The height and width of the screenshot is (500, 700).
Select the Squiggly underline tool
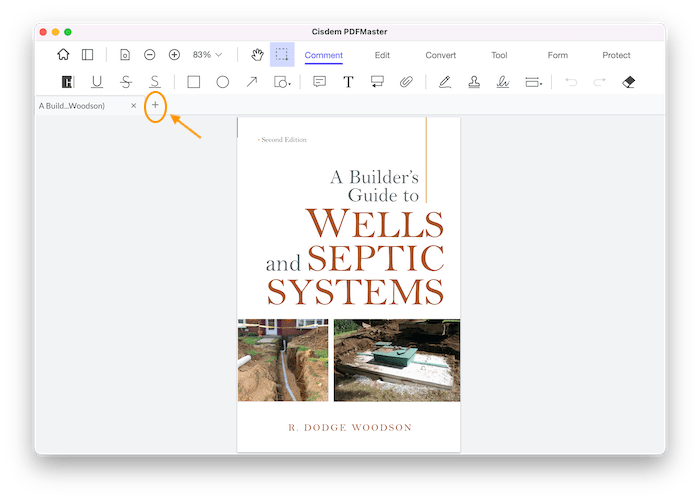154,82
